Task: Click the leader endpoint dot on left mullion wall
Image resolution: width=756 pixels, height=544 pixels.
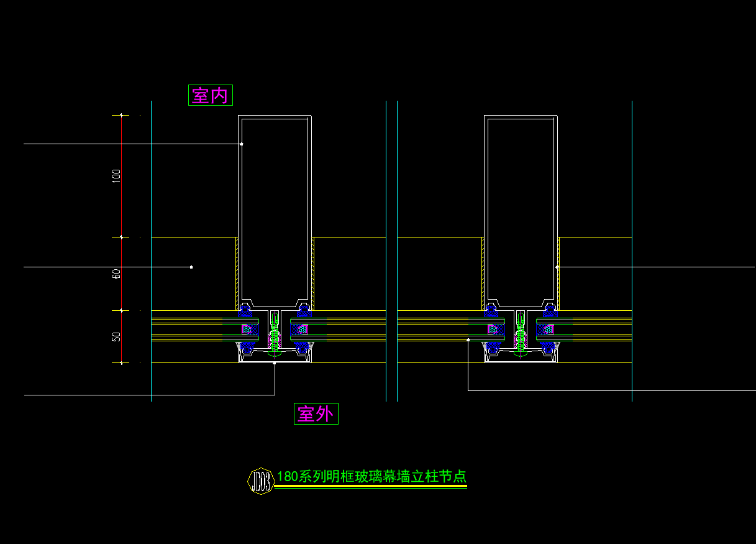Action: tap(242, 144)
